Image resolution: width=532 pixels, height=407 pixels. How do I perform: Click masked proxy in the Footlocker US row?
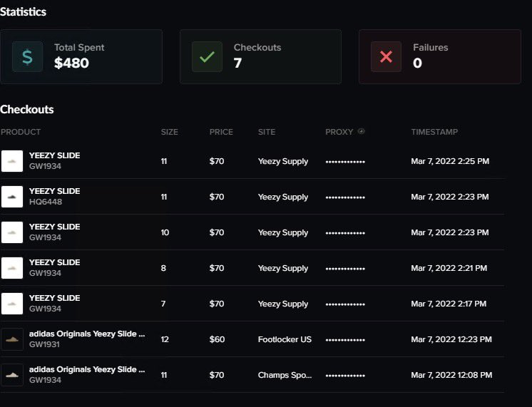point(345,340)
